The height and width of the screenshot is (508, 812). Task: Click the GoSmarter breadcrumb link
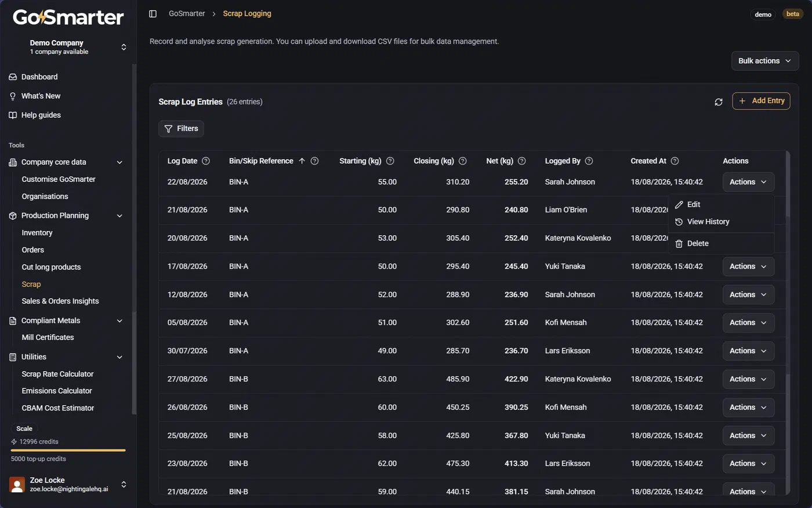tap(187, 13)
